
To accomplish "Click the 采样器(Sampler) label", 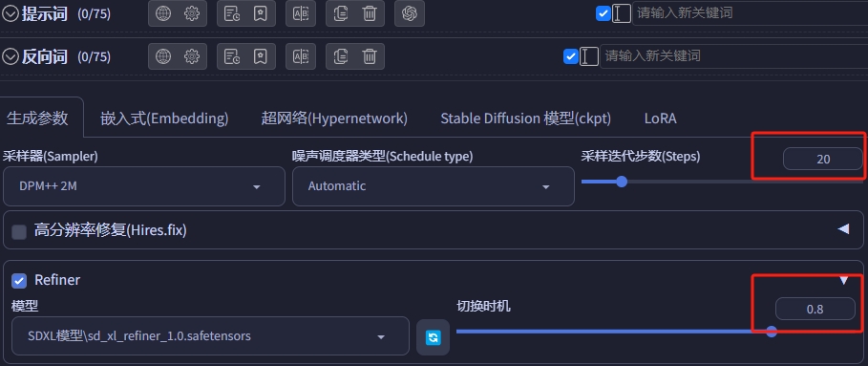I will (x=51, y=157).
